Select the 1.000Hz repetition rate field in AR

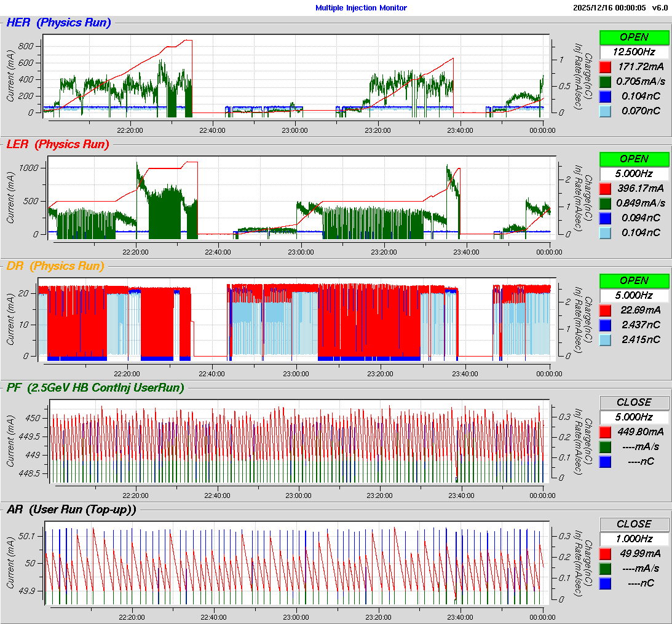634,539
